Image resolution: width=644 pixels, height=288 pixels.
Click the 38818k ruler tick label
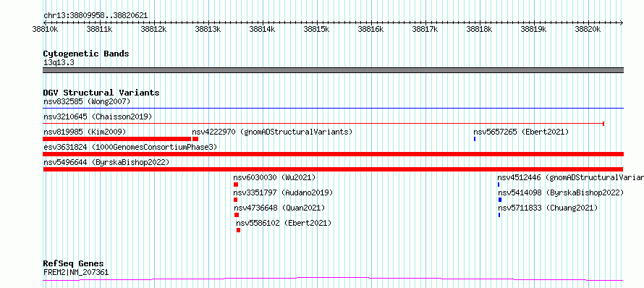479,29
